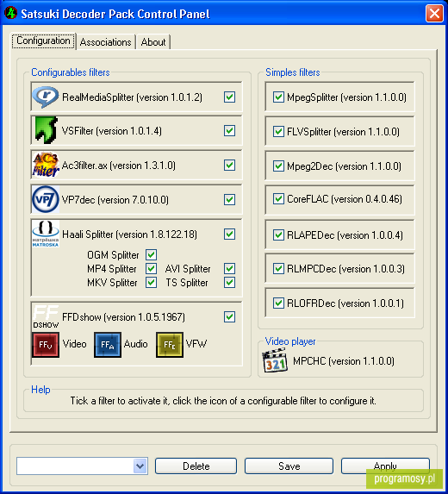This screenshot has width=448, height=494.
Task: Toggle the VP7dec checkbox
Action: pyautogui.click(x=229, y=199)
